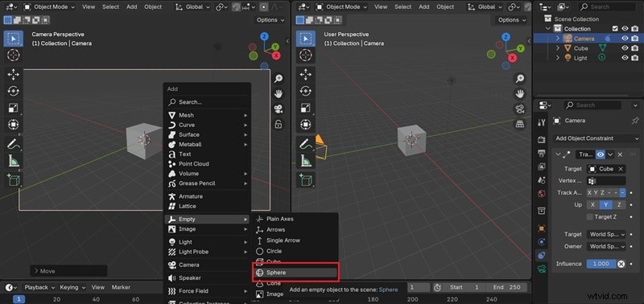644x304 pixels.
Task: Open the World properties tab icon
Action: click(x=542, y=193)
